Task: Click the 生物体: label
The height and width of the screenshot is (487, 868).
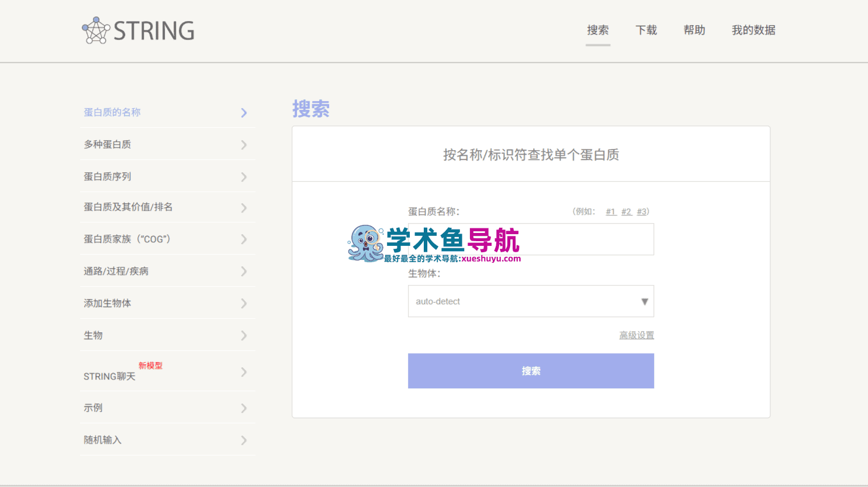Action: tap(424, 273)
